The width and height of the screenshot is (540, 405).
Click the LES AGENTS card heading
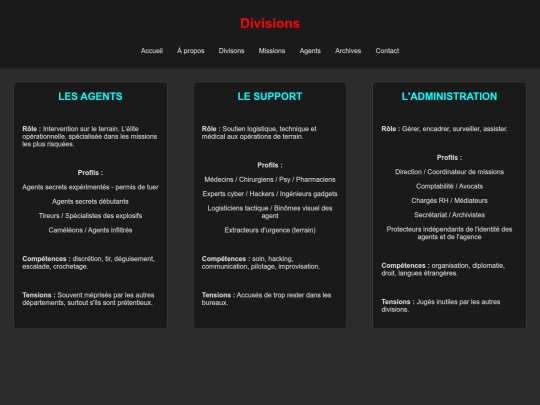pos(90,96)
